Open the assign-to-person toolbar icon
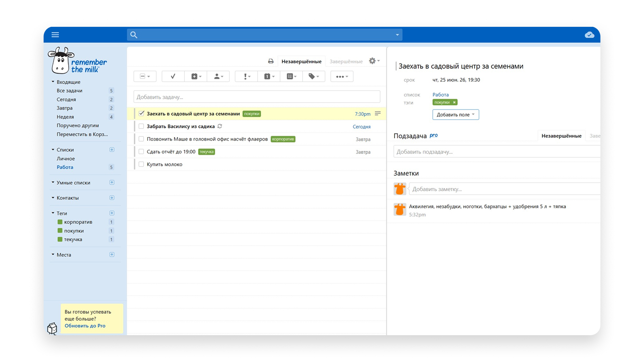This screenshot has width=644, height=362. tap(218, 76)
